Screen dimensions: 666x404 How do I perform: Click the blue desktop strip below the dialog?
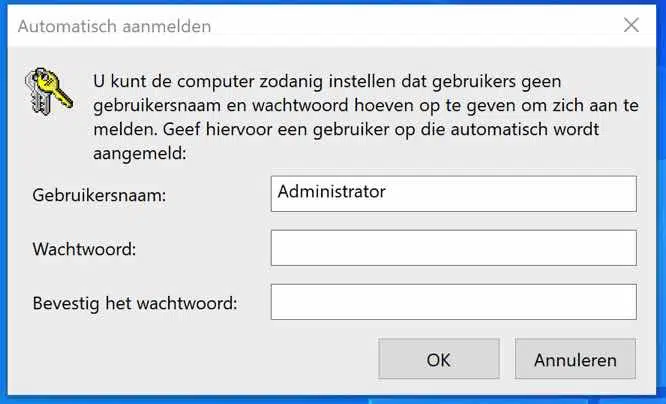tap(333, 400)
